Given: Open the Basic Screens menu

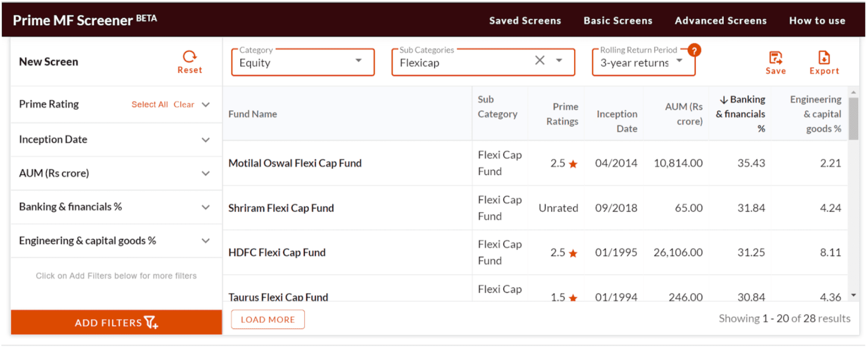Looking at the screenshot, I should 618,21.
